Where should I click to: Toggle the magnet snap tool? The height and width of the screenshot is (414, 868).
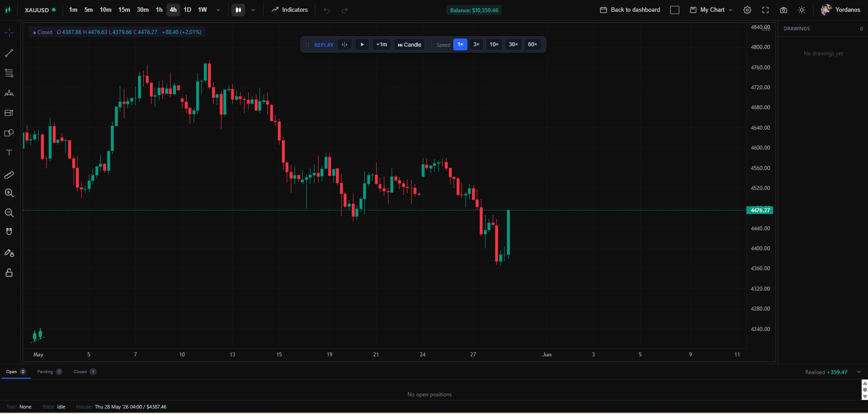coord(9,232)
